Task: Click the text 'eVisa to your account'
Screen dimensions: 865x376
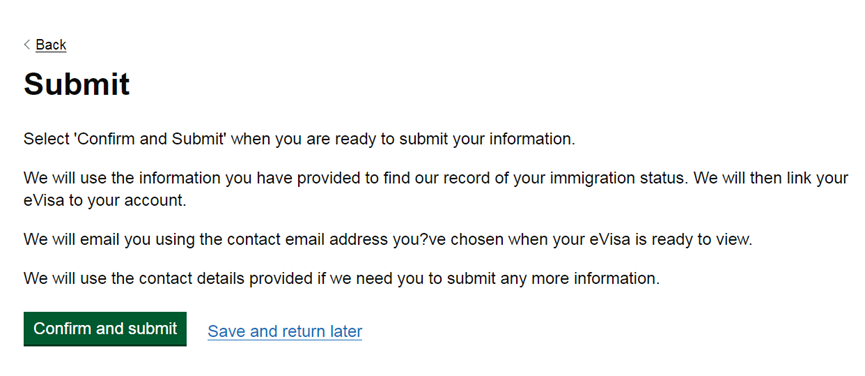Action: click(x=105, y=200)
